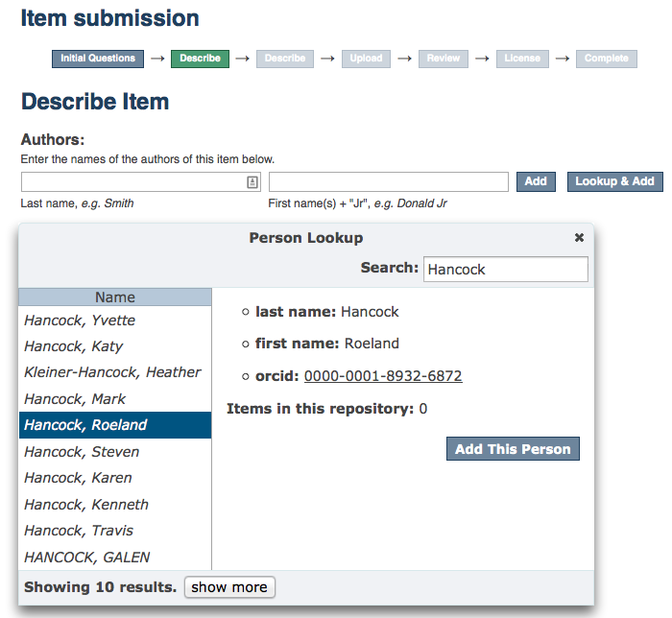672x618 pixels.
Task: Pick Hancock, Mark from name list
Action: click(75, 399)
